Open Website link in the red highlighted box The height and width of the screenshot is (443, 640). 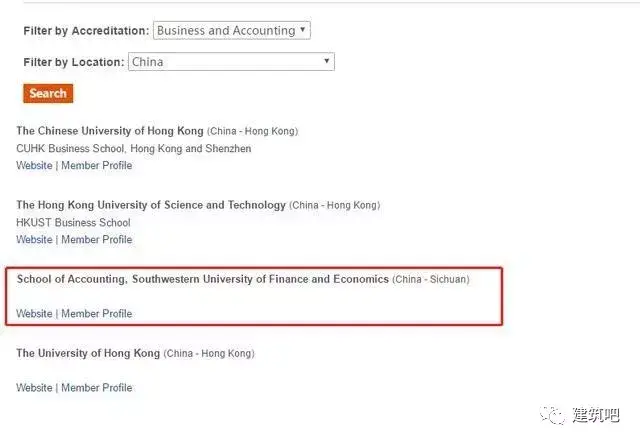click(34, 314)
